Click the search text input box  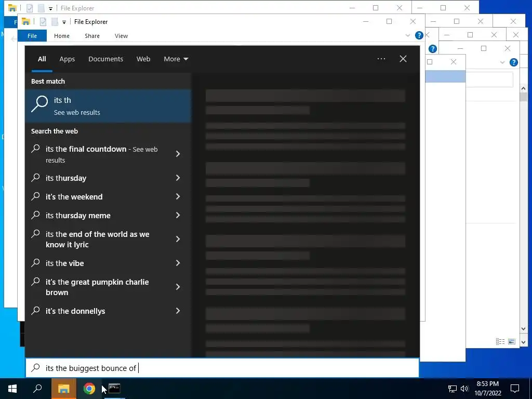[222, 368]
